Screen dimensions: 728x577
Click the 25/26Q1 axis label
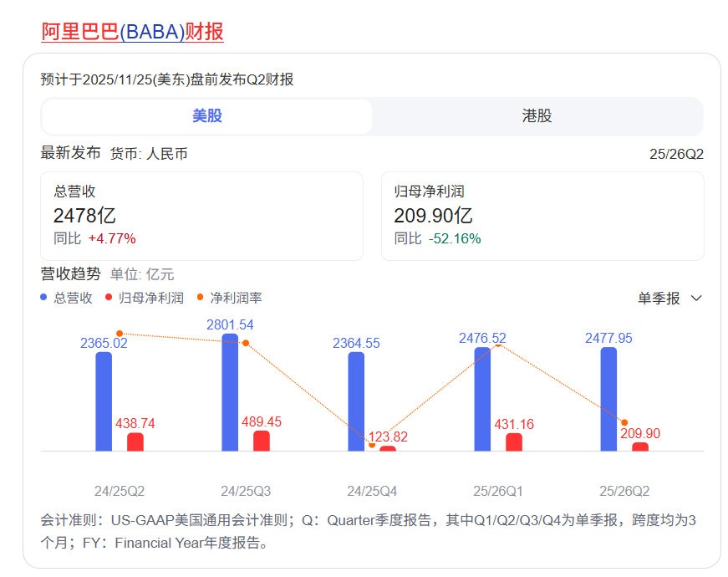[x=498, y=491]
